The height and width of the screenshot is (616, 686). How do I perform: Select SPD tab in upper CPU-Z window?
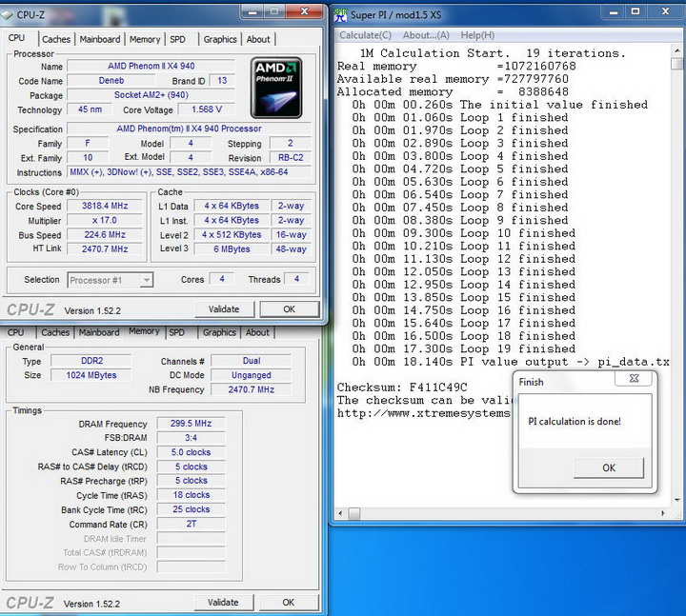click(x=177, y=39)
